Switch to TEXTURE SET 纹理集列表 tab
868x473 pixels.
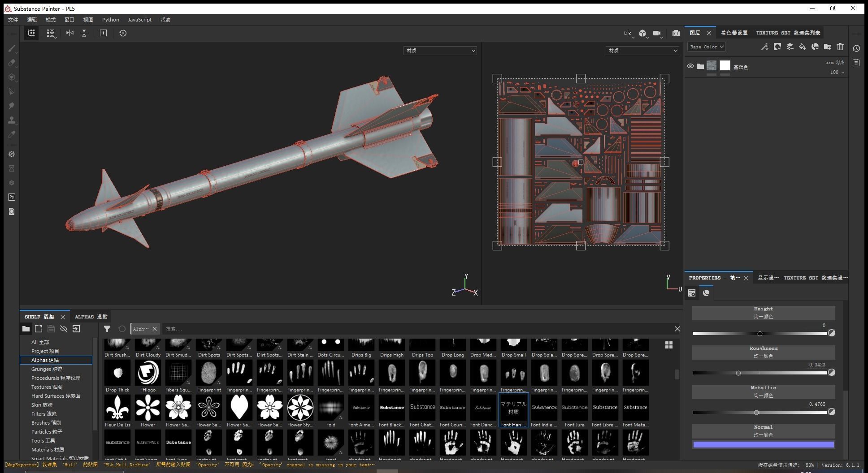788,33
